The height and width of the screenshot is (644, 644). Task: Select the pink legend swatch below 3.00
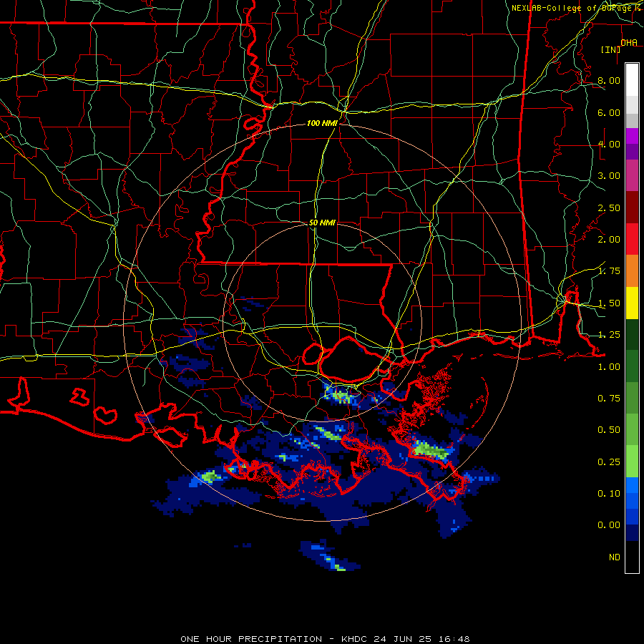[x=632, y=176]
